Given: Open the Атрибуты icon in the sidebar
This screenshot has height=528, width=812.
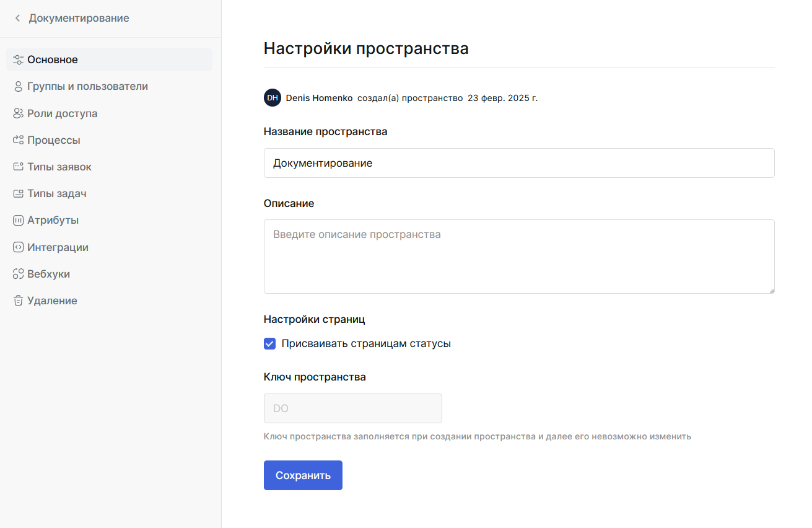Looking at the screenshot, I should point(17,219).
